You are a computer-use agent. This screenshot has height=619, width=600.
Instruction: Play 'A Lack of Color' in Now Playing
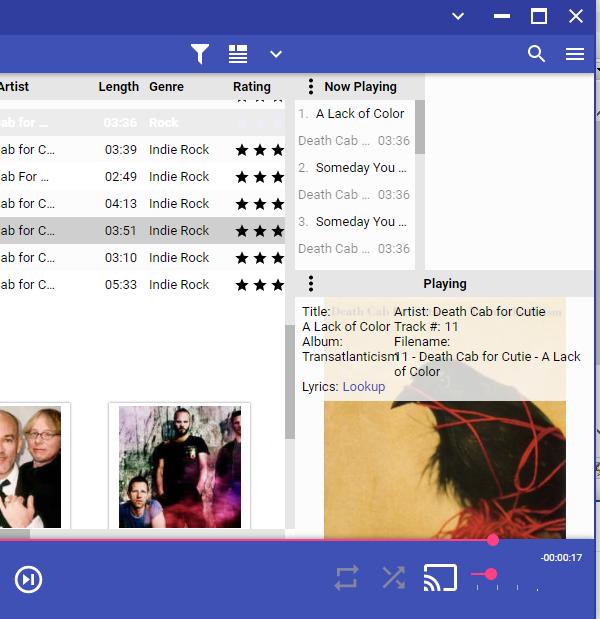(x=359, y=114)
